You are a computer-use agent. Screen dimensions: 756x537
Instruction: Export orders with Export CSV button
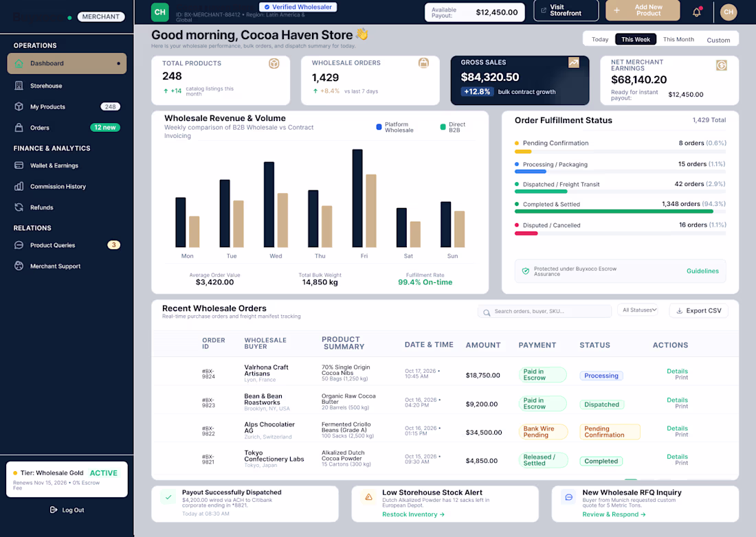(x=699, y=310)
